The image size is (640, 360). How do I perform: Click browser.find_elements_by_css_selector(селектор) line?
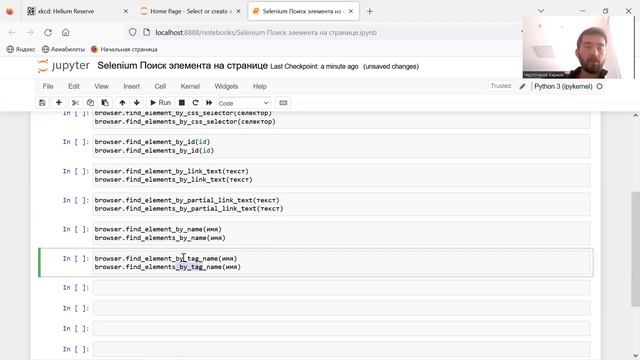pyautogui.click(x=185, y=122)
